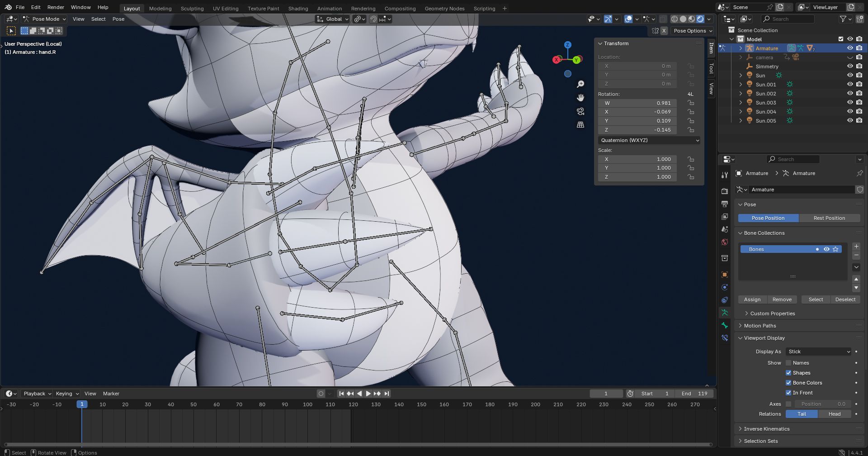This screenshot has width=868, height=456.
Task: Select solid viewport shading
Action: (683, 19)
